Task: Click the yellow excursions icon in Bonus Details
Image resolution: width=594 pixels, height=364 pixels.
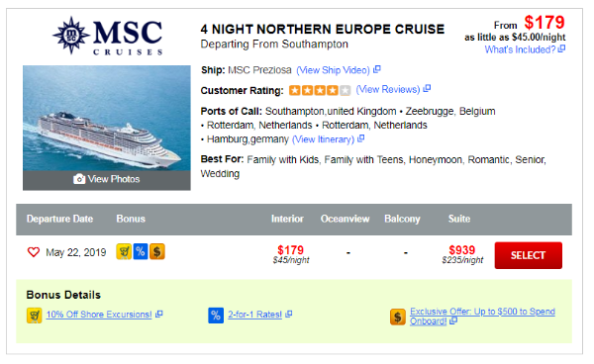Action: (34, 316)
